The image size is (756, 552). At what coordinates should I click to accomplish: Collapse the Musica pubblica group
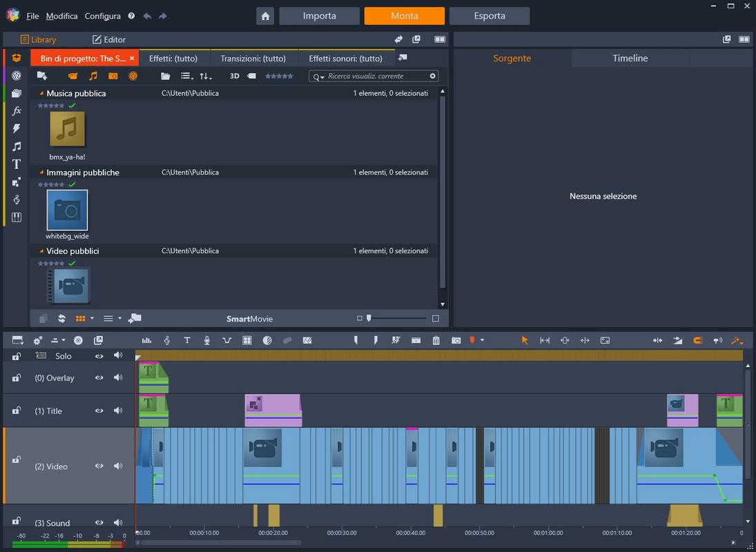41,93
